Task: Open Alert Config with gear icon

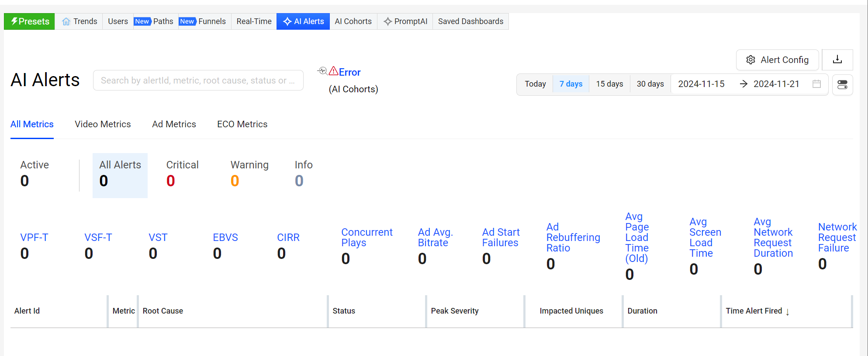Action: (x=777, y=60)
